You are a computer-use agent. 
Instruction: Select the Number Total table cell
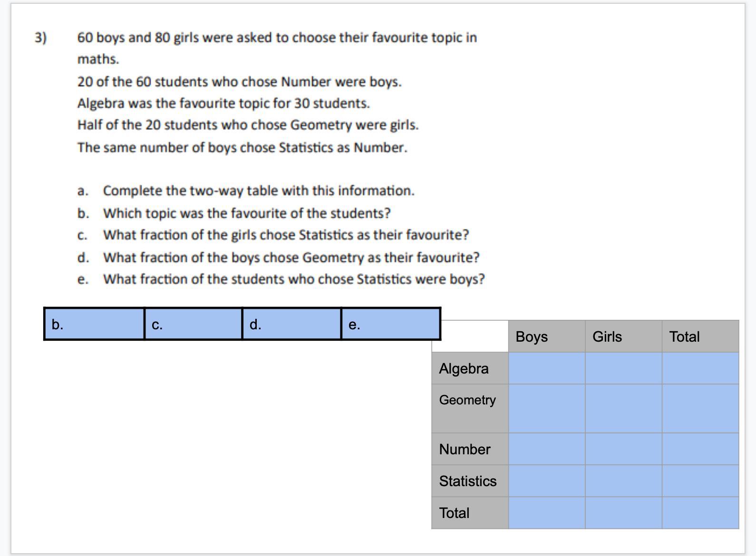(700, 449)
